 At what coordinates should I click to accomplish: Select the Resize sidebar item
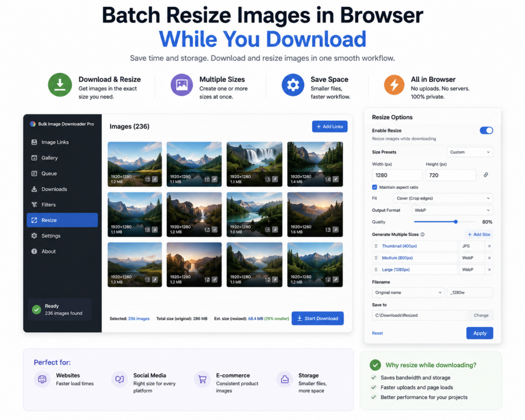(62, 220)
